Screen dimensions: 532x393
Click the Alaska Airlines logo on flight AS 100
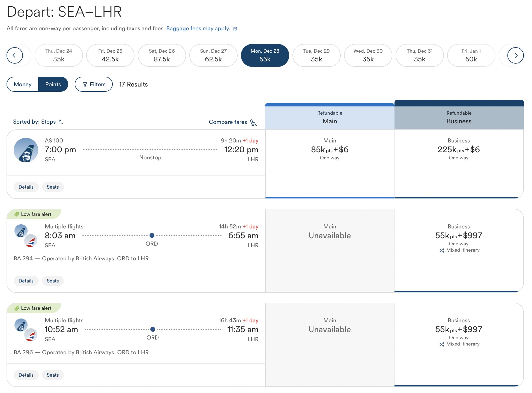(x=26, y=150)
